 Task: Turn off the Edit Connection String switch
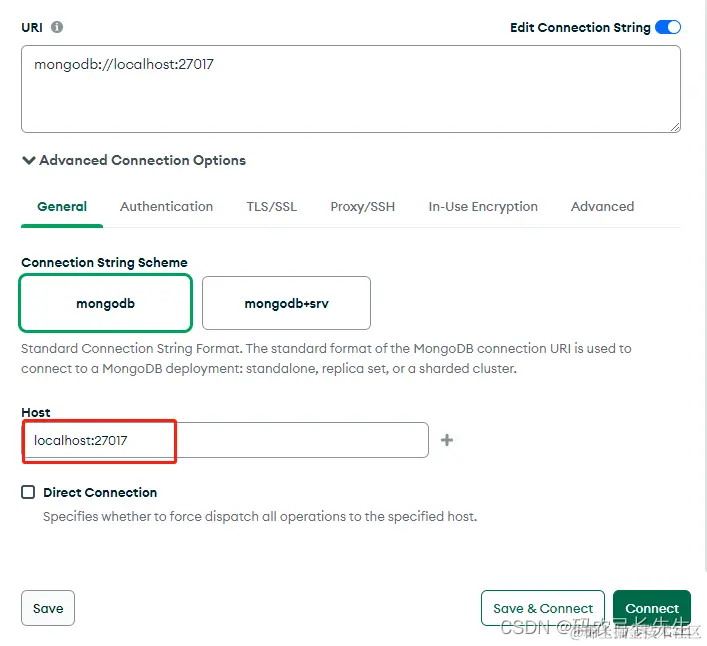click(667, 27)
